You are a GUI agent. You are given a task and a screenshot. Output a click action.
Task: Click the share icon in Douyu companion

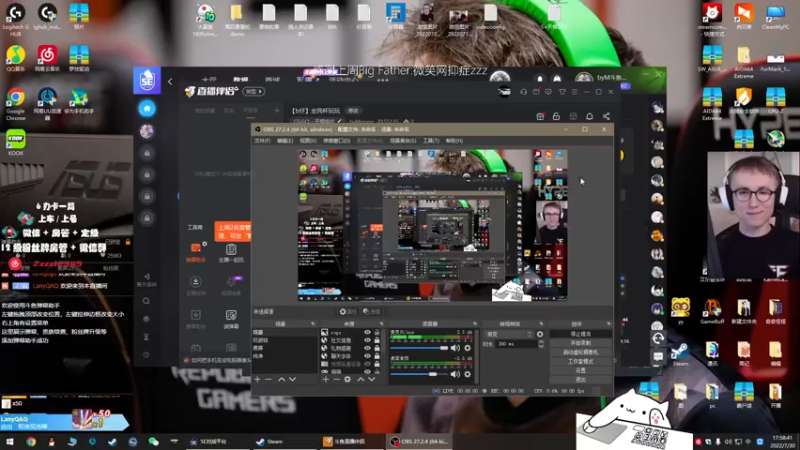[x=606, y=116]
